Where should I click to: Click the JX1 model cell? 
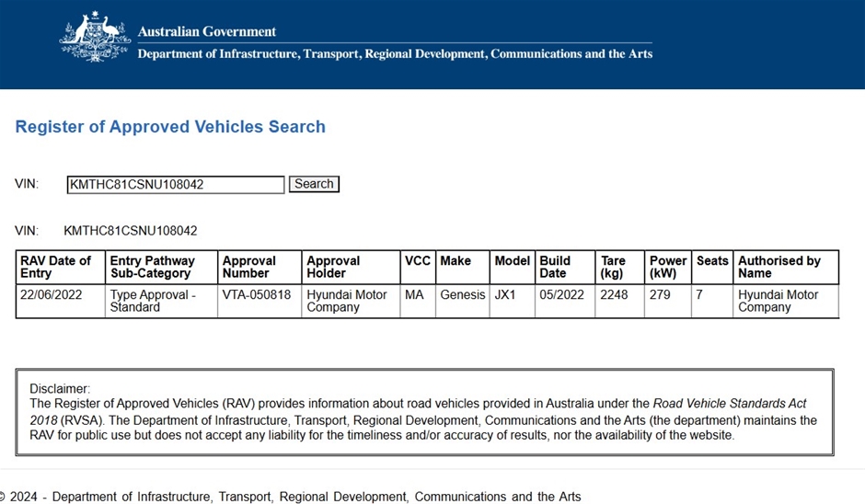point(505,295)
